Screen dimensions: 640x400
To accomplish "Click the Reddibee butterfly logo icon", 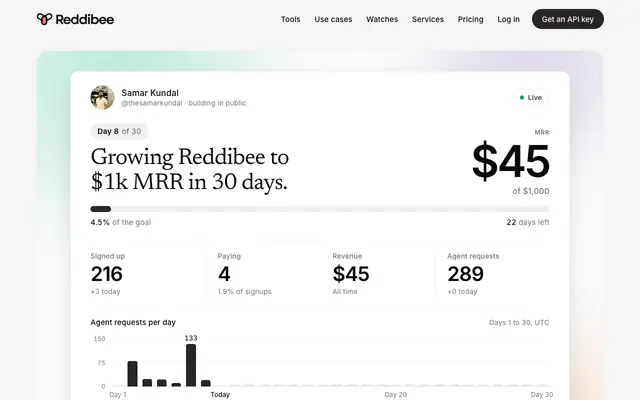I will pos(44,19).
